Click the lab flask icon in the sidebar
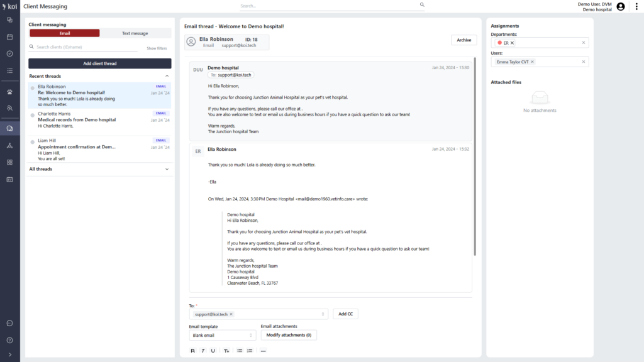Image resolution: width=644 pixels, height=362 pixels. (9, 146)
